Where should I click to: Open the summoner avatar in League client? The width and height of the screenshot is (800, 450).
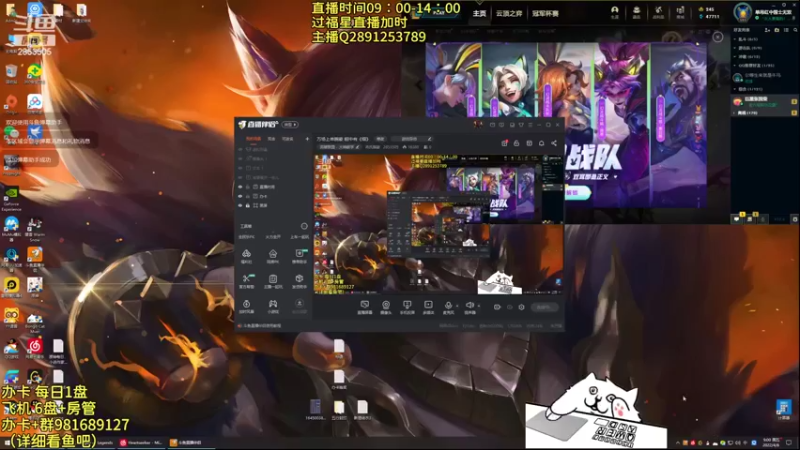[x=743, y=12]
